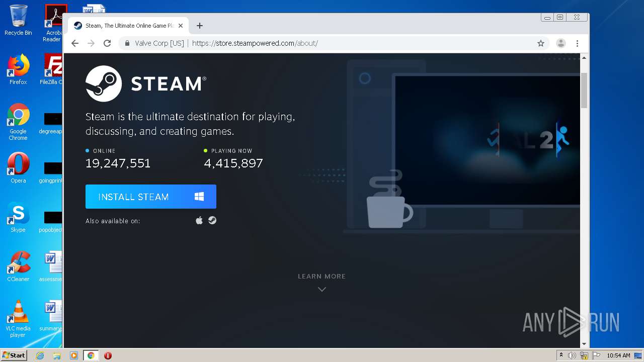The image size is (644, 362).
Task: Go back using the browser back arrow
Action: click(75, 43)
